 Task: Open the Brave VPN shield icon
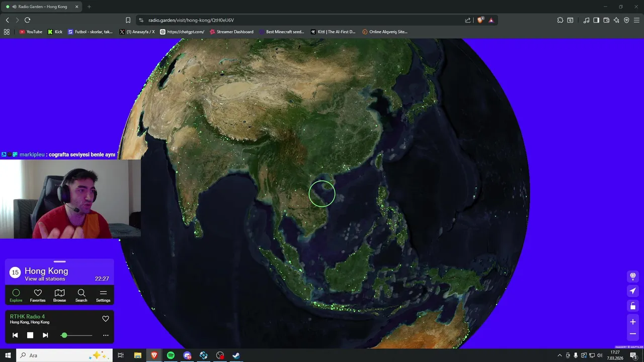coord(626,20)
